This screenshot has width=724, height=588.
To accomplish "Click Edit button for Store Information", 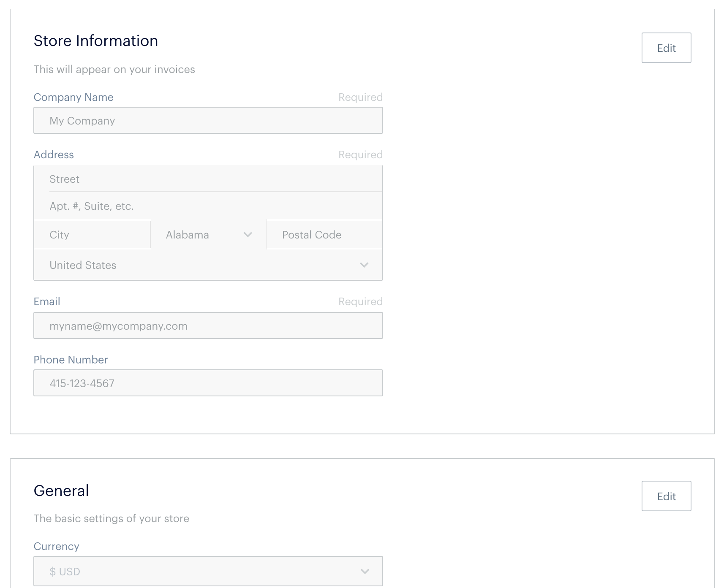I will pyautogui.click(x=666, y=48).
